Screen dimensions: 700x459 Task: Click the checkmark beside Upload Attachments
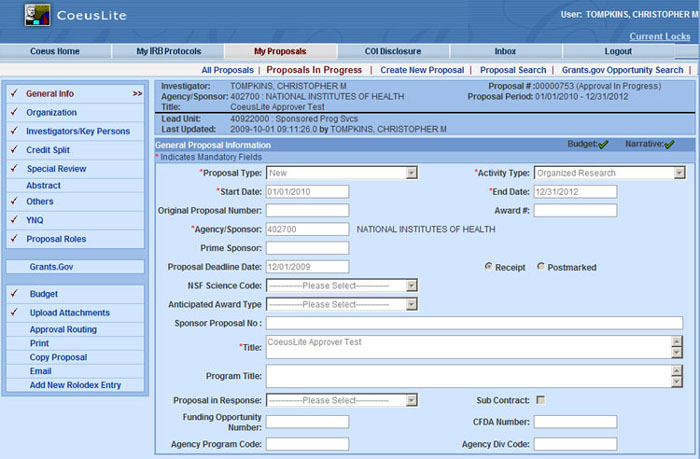[x=13, y=313]
